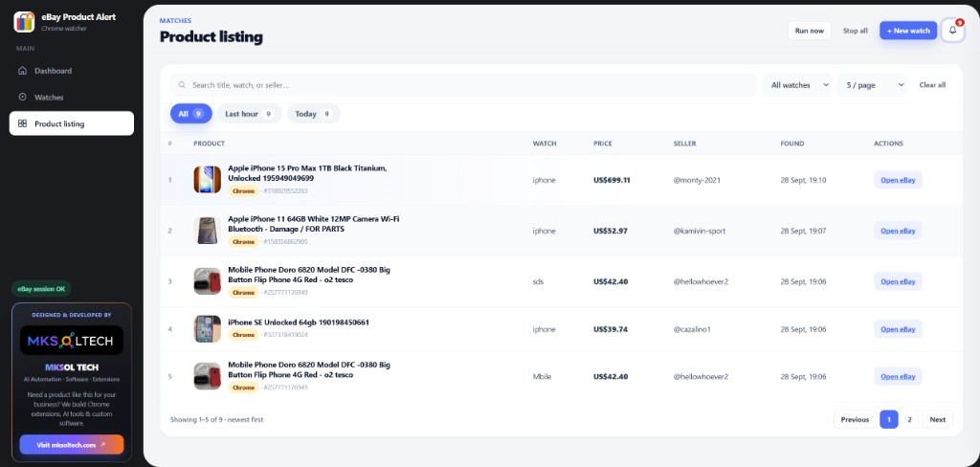Open eBay for Doro 6820 Mbile watch row
The width and height of the screenshot is (980, 467).
click(898, 376)
